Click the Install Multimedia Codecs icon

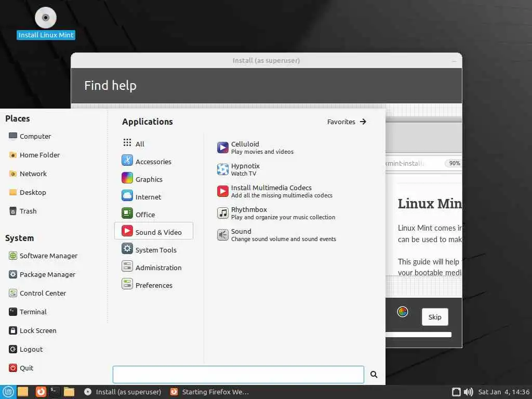coord(222,191)
